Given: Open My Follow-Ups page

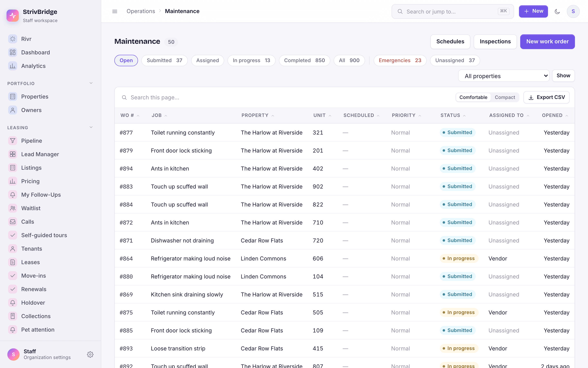Looking at the screenshot, I should tap(50, 195).
